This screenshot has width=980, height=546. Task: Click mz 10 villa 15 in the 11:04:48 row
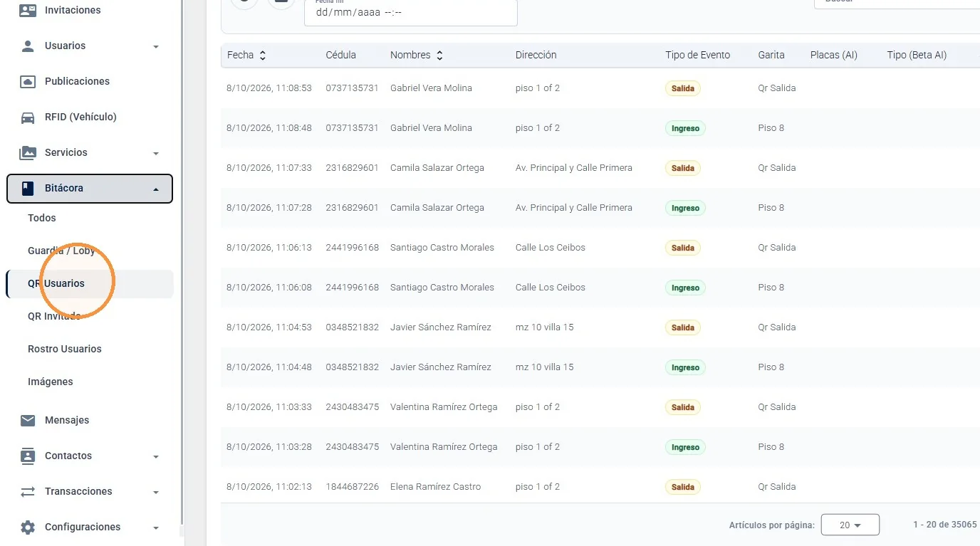click(545, 367)
